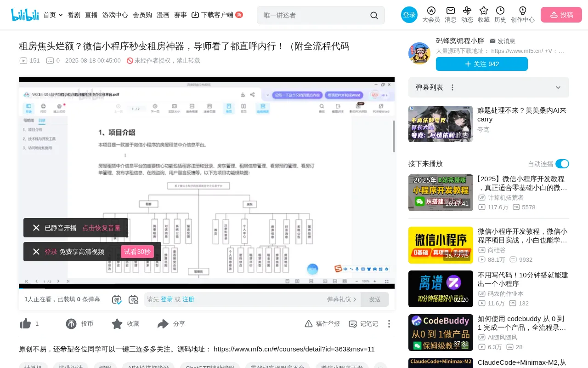Dismiss the 已静音开播 notice
The height and width of the screenshot is (368, 588).
pos(36,228)
